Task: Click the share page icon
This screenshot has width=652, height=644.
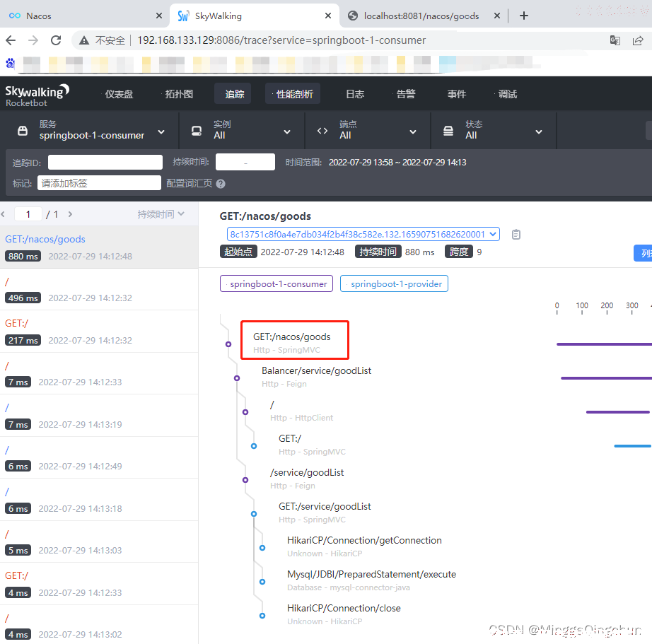Action: 638,40
